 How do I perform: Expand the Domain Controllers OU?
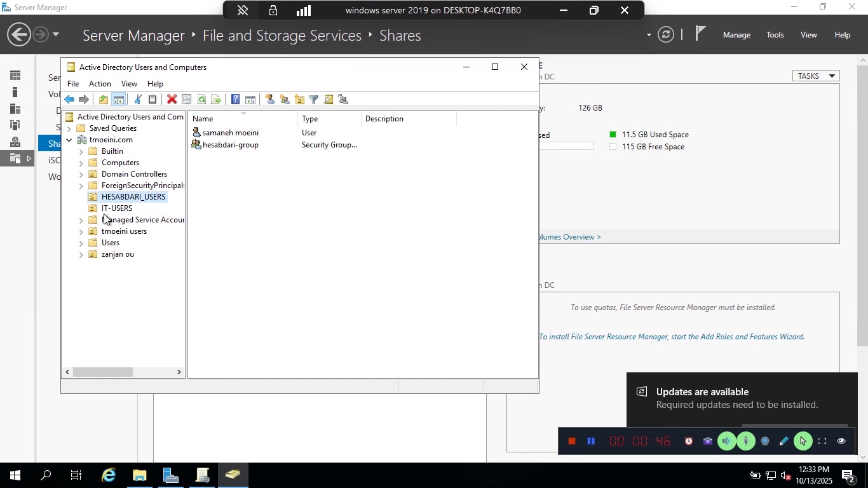tap(81, 175)
